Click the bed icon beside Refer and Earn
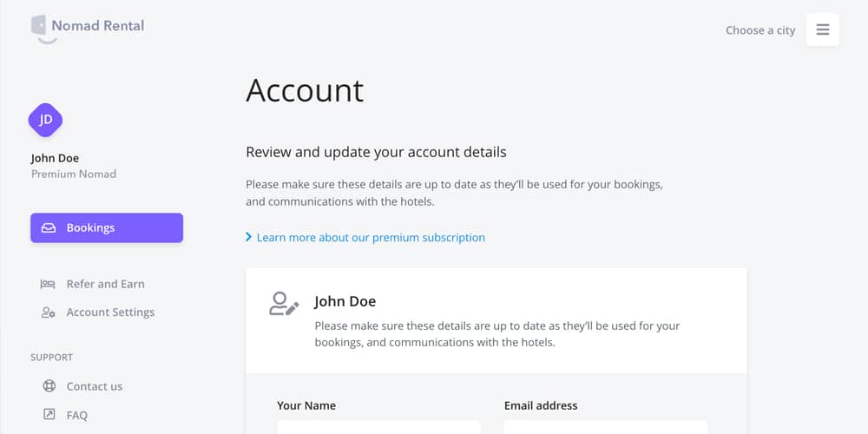The width and height of the screenshot is (868, 434). (x=48, y=284)
